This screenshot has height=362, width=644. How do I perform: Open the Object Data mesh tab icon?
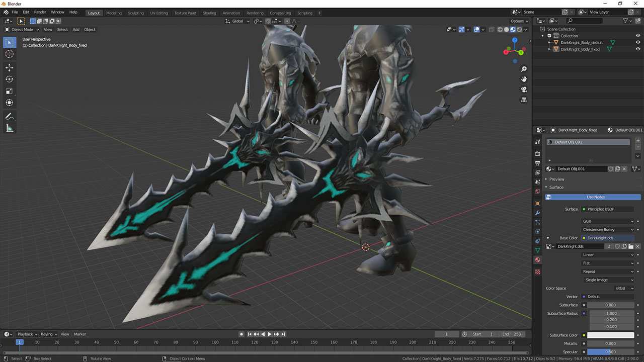(x=537, y=250)
